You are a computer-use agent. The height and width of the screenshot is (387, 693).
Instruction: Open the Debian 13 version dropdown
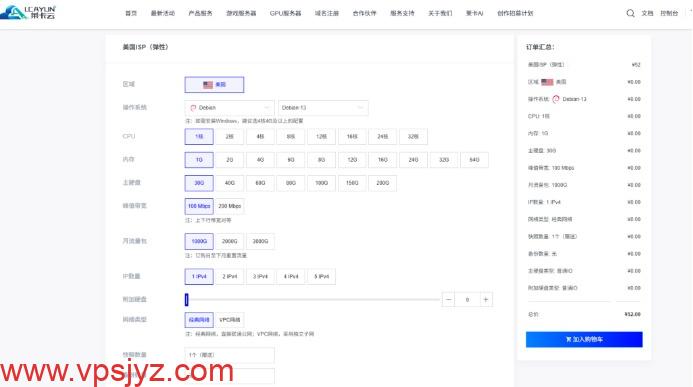tap(323, 108)
